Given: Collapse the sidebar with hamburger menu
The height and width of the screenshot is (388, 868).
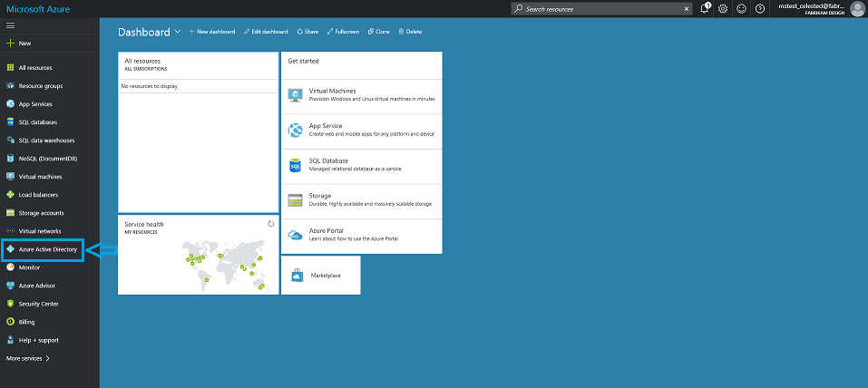Looking at the screenshot, I should [10, 26].
